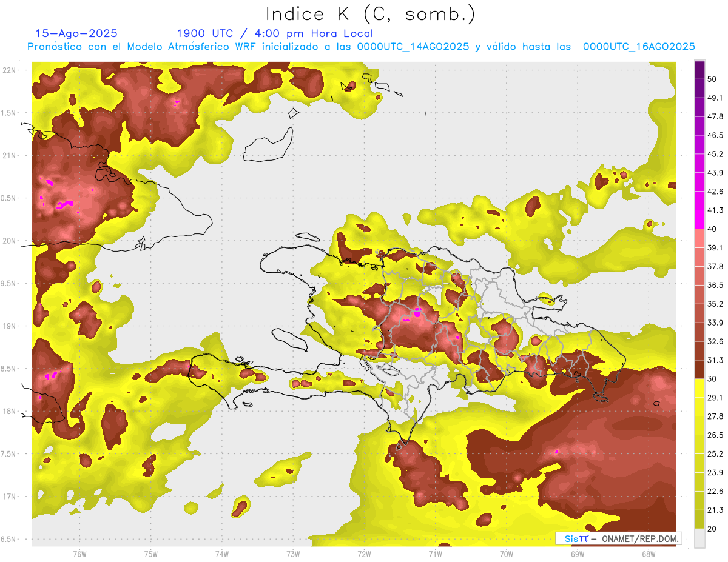Click the color bar value '50'
The height and width of the screenshot is (562, 728).
(x=712, y=79)
